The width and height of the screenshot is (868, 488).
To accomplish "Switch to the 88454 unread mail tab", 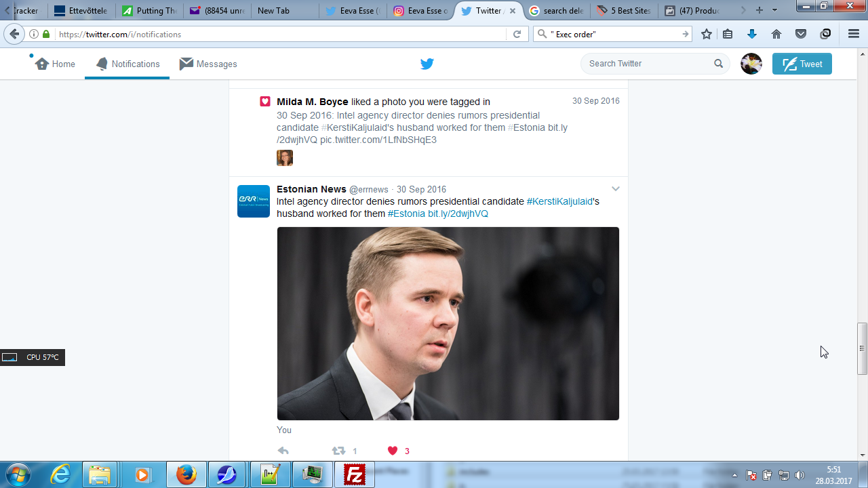I will point(216,11).
